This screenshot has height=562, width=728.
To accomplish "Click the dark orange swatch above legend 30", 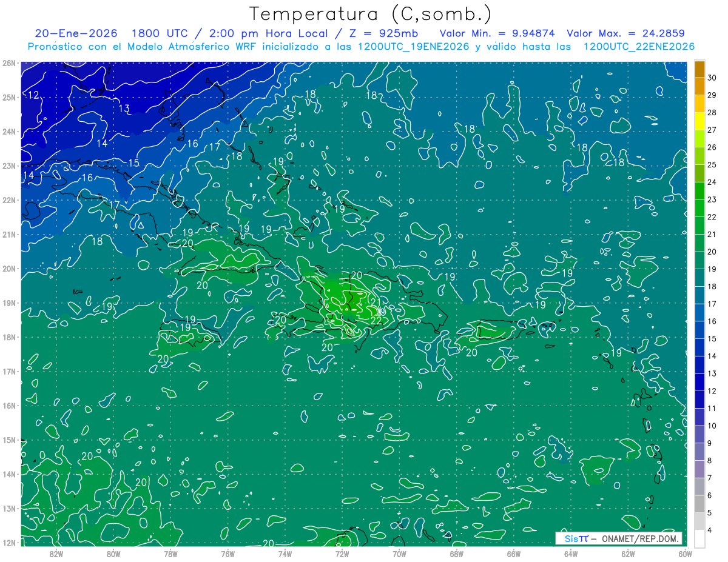I will 699,69.
